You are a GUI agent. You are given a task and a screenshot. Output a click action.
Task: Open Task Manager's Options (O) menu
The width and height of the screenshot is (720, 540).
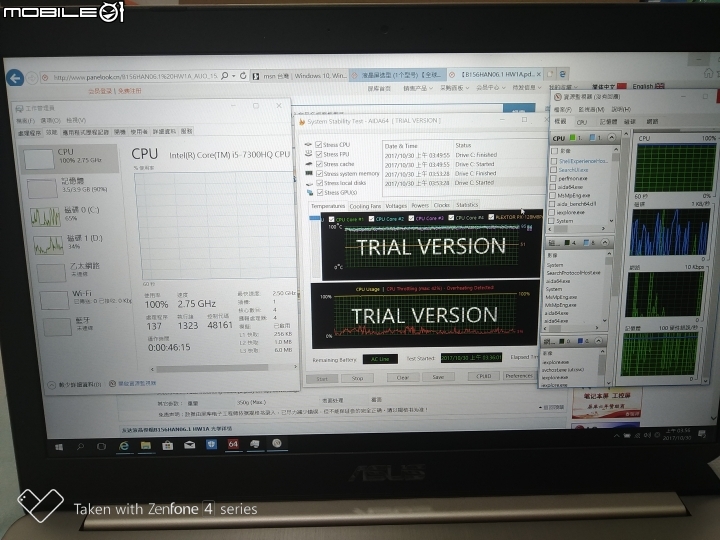coord(50,120)
